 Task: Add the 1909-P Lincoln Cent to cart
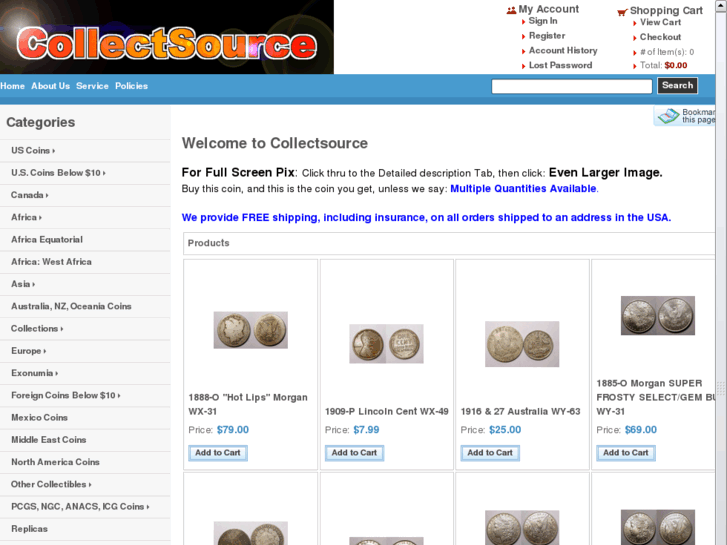pyautogui.click(x=354, y=453)
